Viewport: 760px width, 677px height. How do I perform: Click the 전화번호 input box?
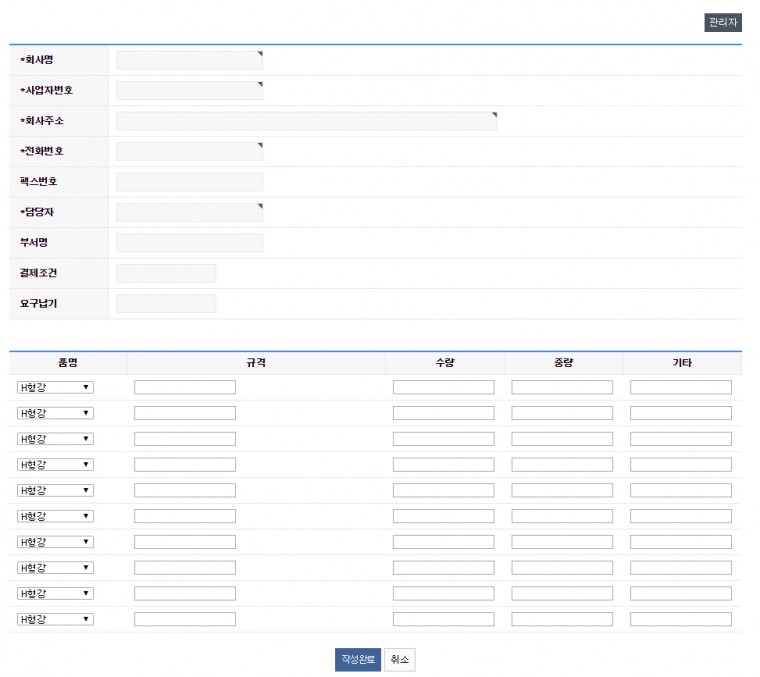[189, 151]
